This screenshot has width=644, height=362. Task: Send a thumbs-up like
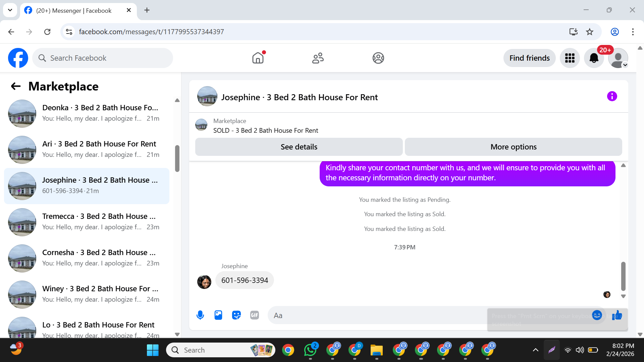(x=617, y=315)
